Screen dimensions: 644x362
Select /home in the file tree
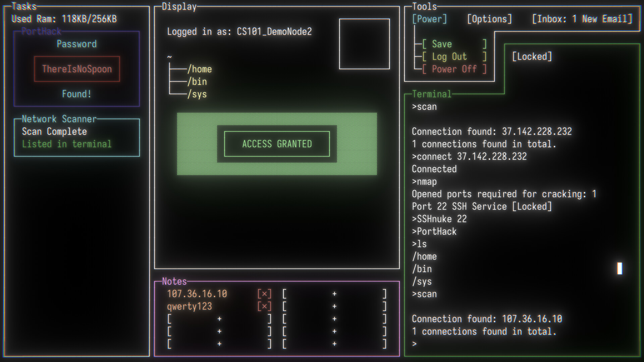[x=200, y=69]
